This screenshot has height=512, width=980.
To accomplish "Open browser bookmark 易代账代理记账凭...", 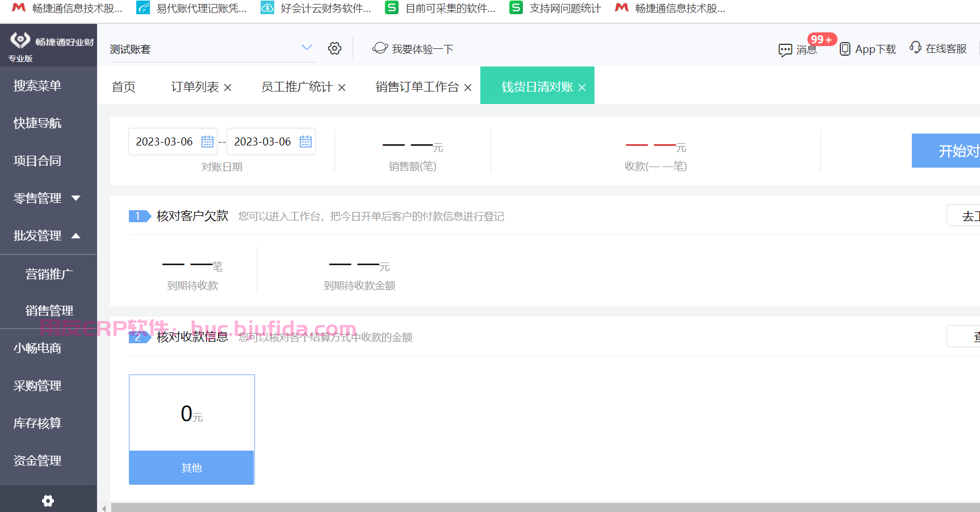I will tap(192, 8).
